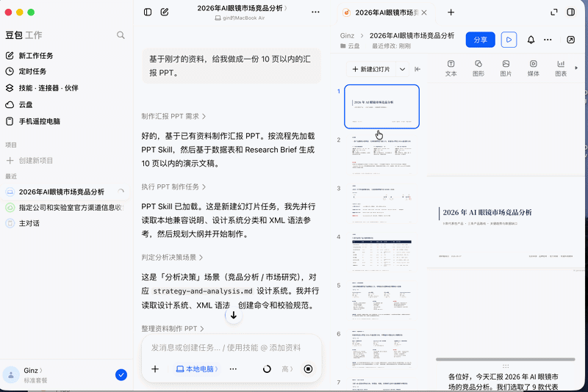
Task: Select slide 4 thumbnail with table
Action: (381, 252)
